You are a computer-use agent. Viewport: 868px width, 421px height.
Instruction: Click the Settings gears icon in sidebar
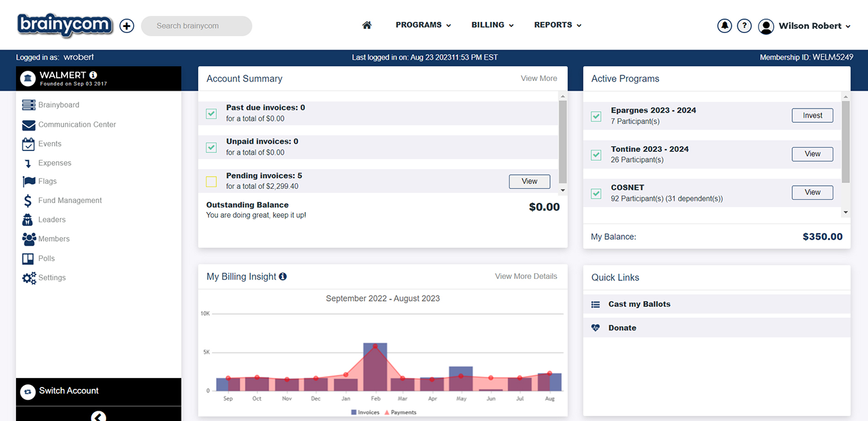click(x=29, y=278)
